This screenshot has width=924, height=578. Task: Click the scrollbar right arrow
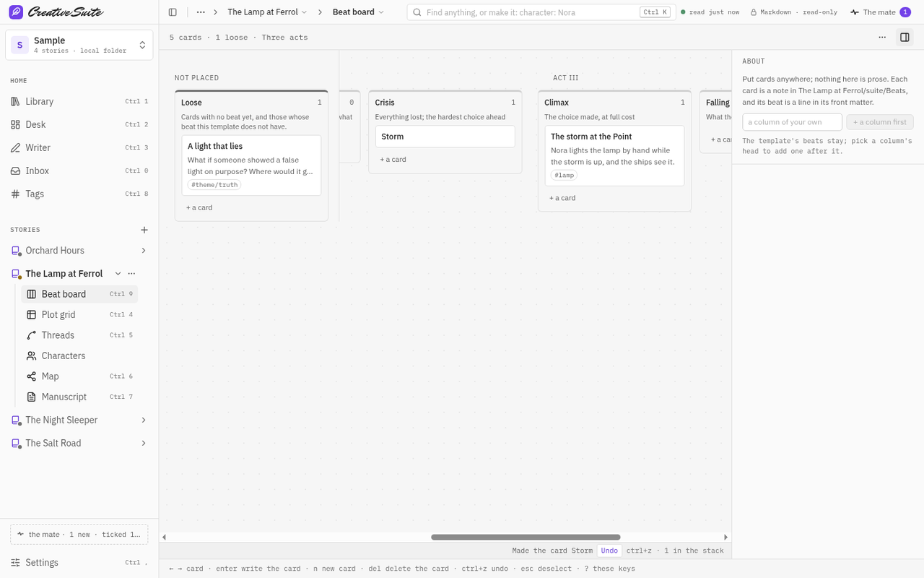click(726, 538)
